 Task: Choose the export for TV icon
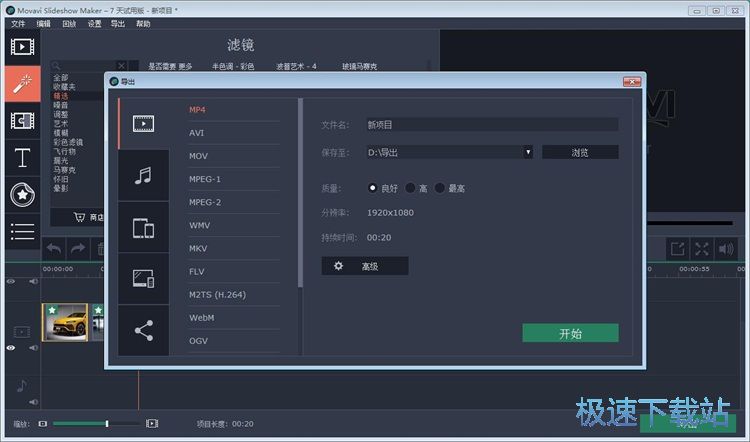point(143,279)
